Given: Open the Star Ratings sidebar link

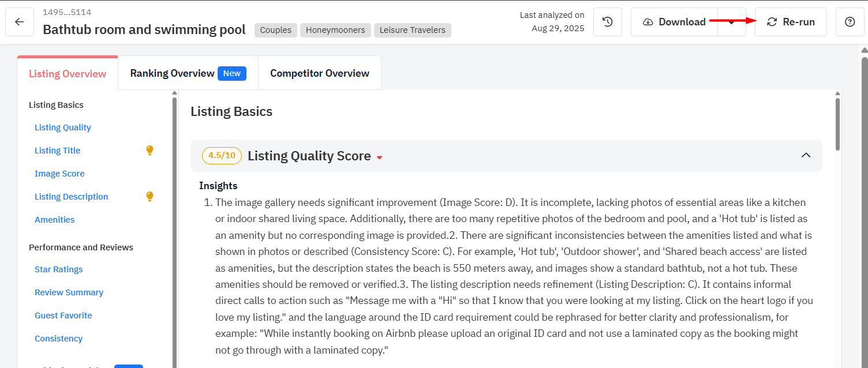Looking at the screenshot, I should tap(58, 269).
